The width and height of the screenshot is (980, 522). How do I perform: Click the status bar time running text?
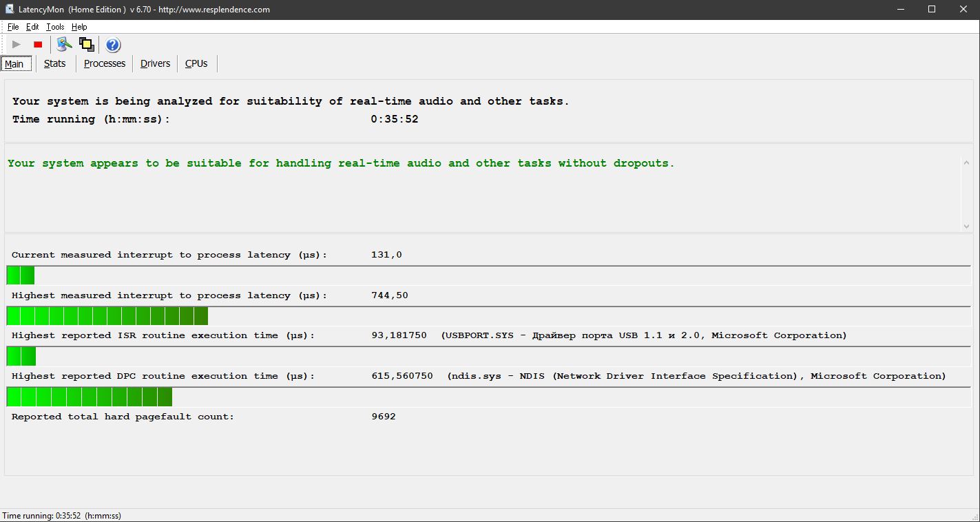[62, 516]
